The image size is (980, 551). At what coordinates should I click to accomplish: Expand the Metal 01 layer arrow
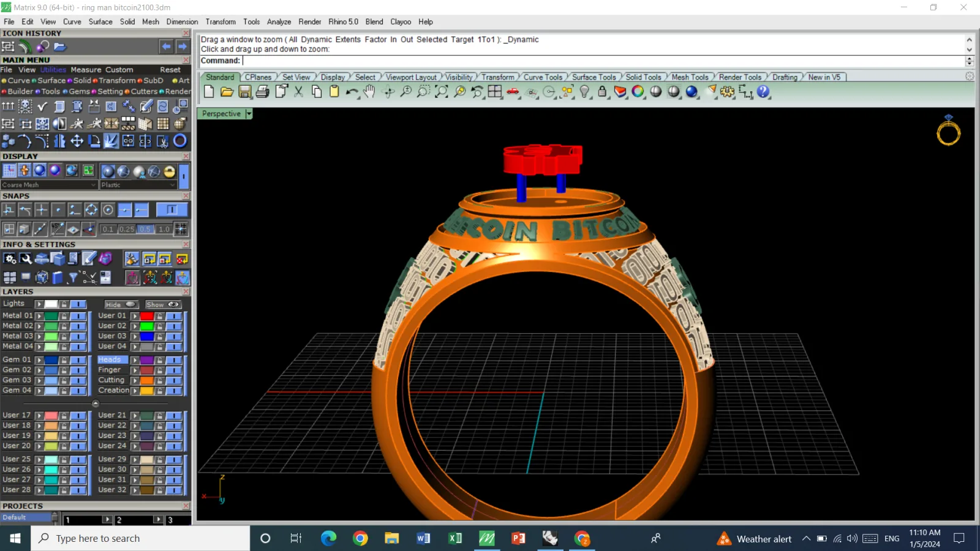pyautogui.click(x=39, y=316)
